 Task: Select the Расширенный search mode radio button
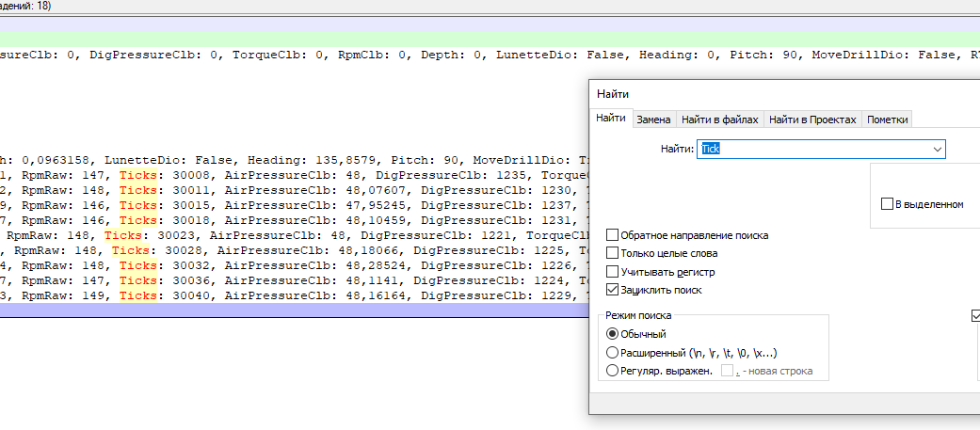pyautogui.click(x=613, y=353)
